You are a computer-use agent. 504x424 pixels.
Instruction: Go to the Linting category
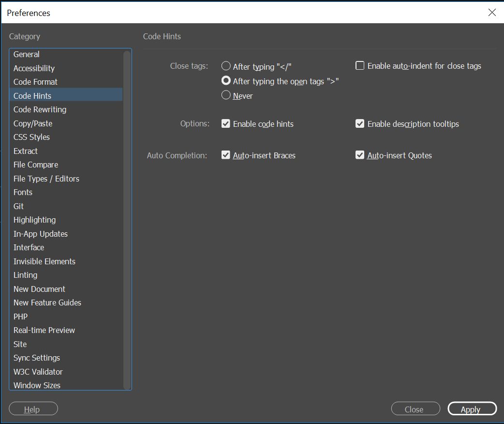coord(25,275)
